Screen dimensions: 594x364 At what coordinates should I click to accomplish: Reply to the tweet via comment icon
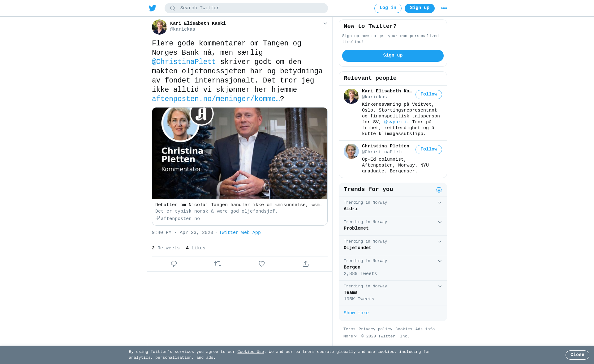(174, 264)
